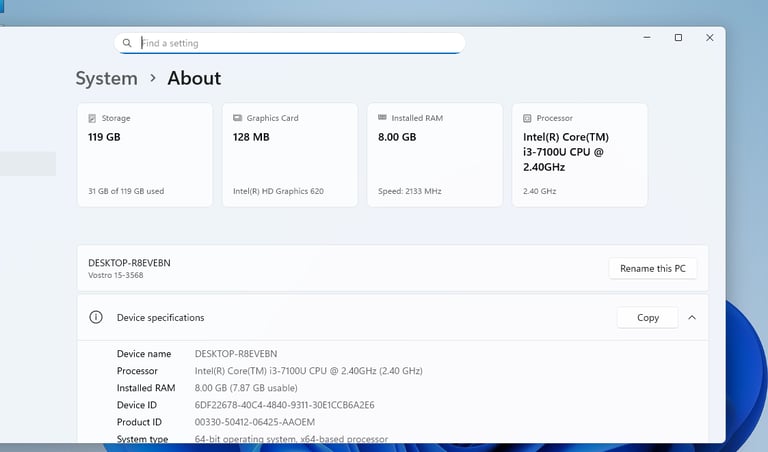Image resolution: width=768 pixels, height=452 pixels.
Task: Click the Device ID value 6DF22678-40C4...
Action: [x=285, y=405]
